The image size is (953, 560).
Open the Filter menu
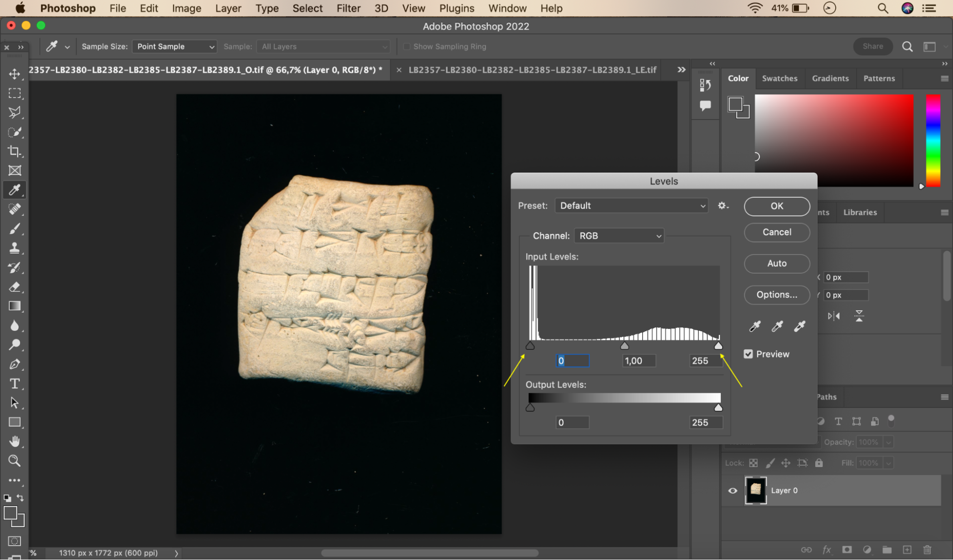[348, 8]
